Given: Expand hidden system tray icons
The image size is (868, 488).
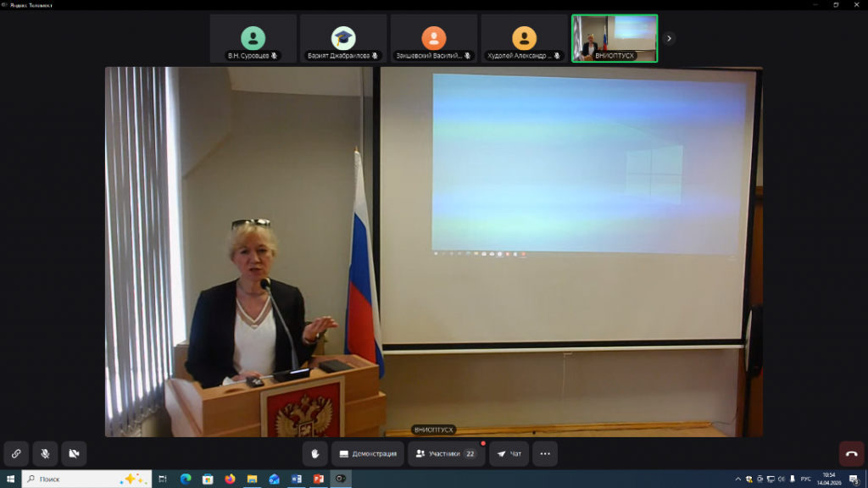Looking at the screenshot, I should pyautogui.click(x=737, y=479).
